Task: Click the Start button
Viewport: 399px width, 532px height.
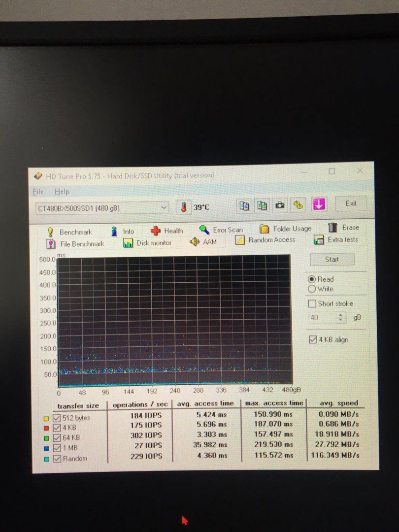Action: (x=332, y=260)
